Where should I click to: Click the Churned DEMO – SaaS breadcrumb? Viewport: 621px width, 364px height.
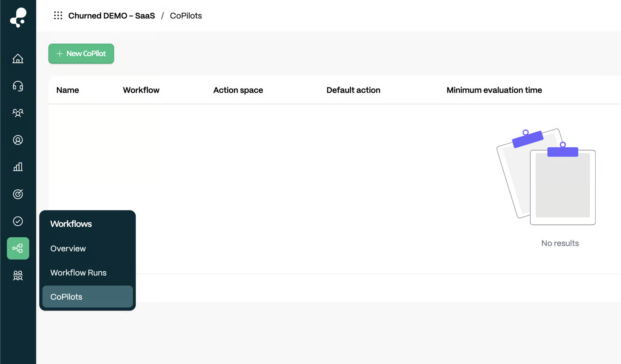click(112, 16)
